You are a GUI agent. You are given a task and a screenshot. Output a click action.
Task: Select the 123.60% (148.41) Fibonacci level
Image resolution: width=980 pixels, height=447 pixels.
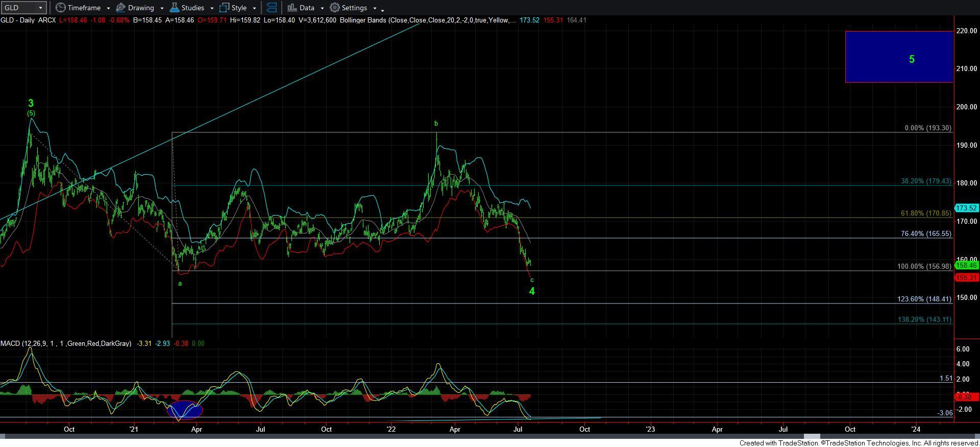pyautogui.click(x=924, y=299)
